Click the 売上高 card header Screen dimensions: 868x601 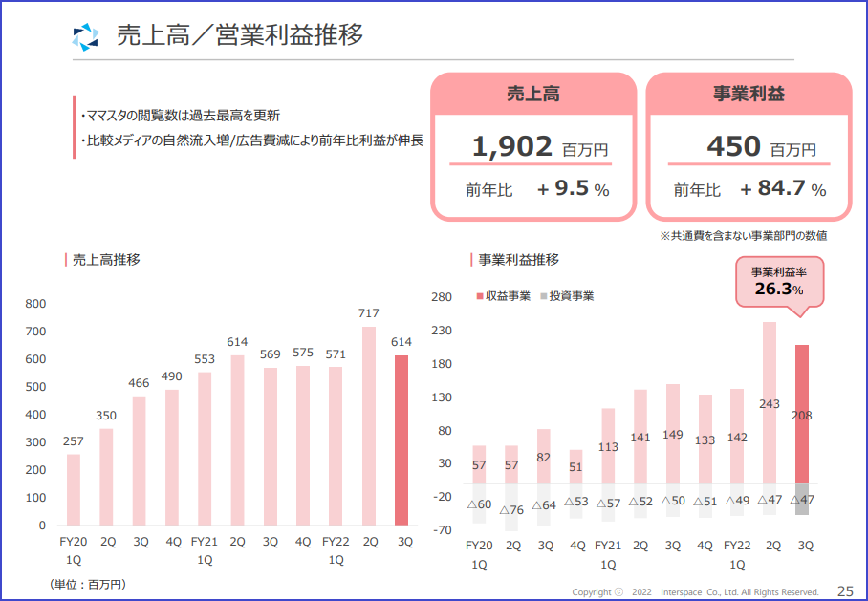[533, 94]
